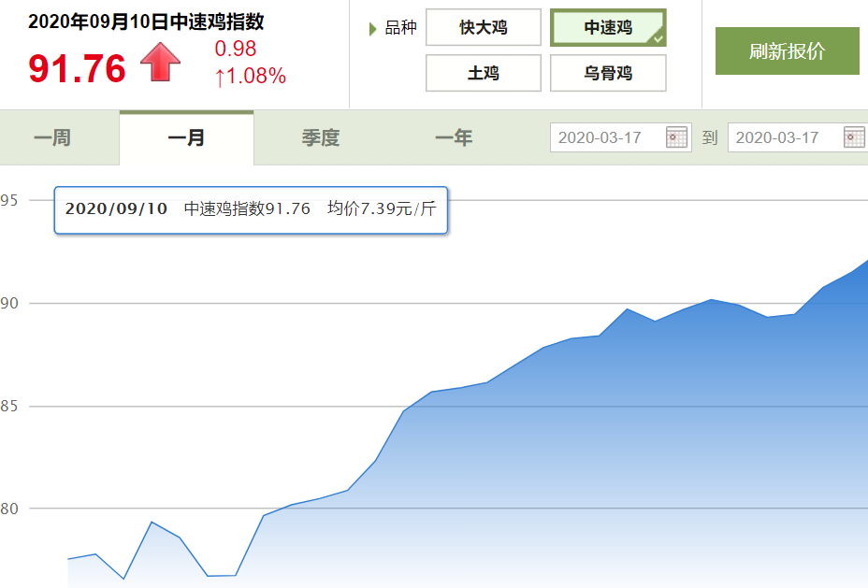
Task: Switch to the 季度 tab
Action: pyautogui.click(x=320, y=138)
